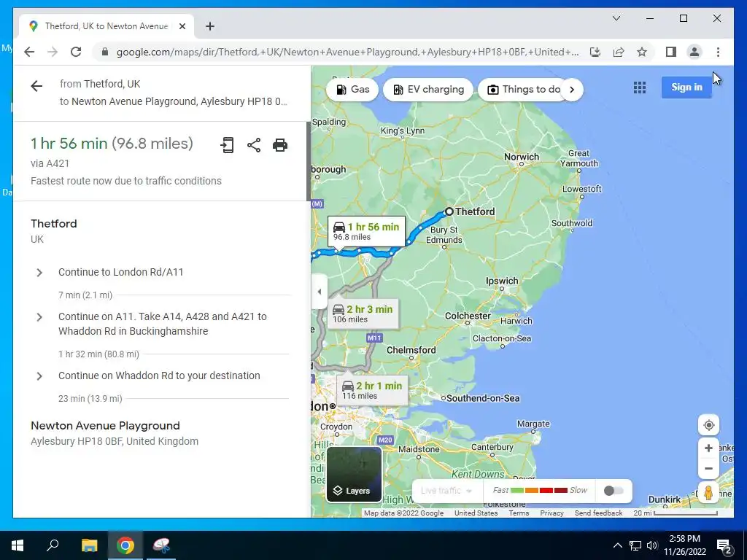Open the Windows Start menu
Viewport: 747px width, 560px height.
point(18,545)
